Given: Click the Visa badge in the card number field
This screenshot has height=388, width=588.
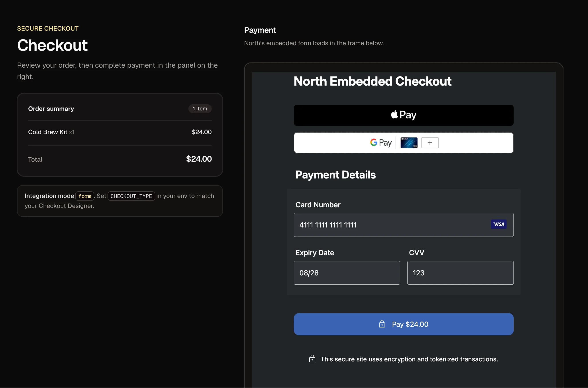Looking at the screenshot, I should 499,224.
